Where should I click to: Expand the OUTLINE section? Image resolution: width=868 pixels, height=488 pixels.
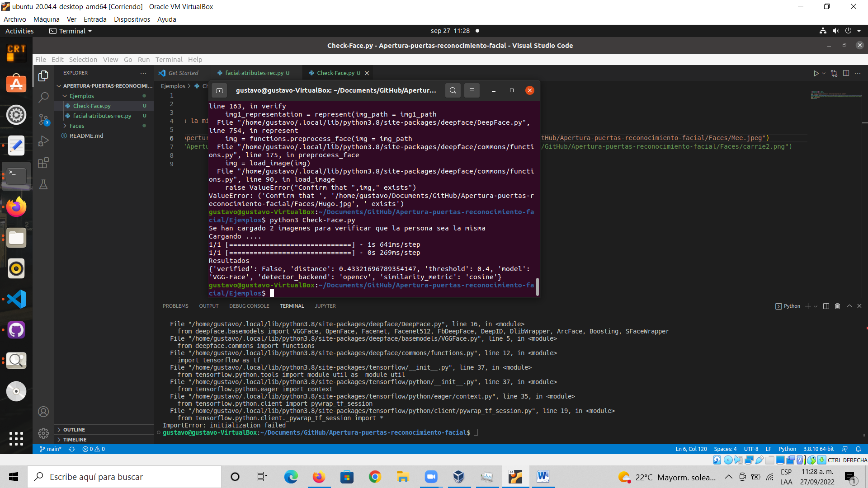[x=74, y=429]
